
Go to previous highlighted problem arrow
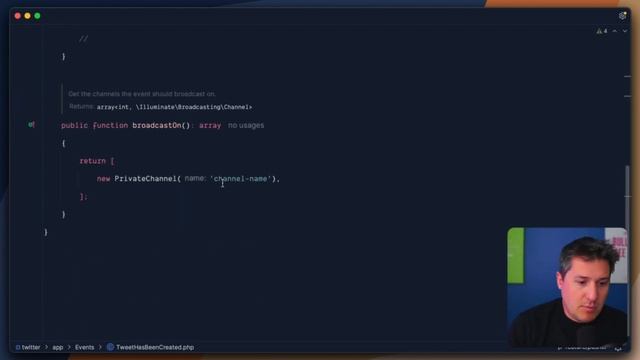click(x=615, y=31)
